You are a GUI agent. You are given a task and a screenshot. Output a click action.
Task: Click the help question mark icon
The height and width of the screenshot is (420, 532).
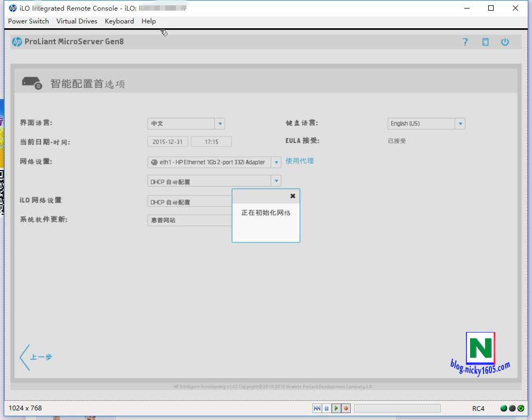click(465, 42)
